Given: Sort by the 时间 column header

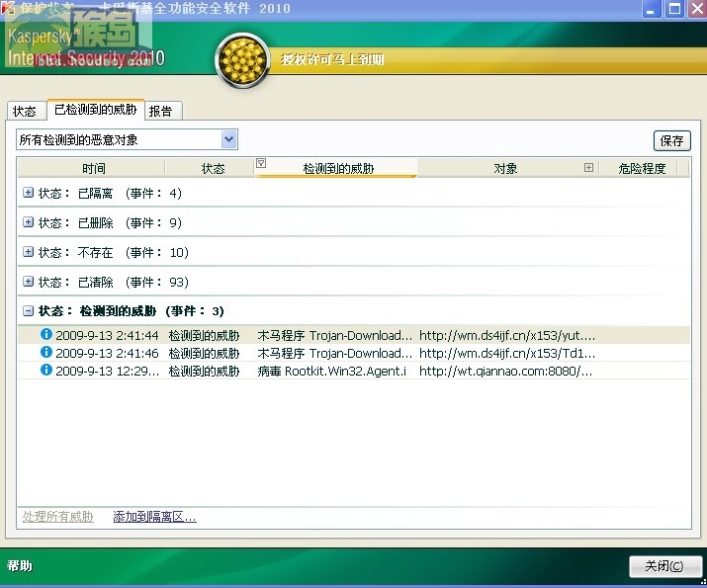Looking at the screenshot, I should click(93, 168).
